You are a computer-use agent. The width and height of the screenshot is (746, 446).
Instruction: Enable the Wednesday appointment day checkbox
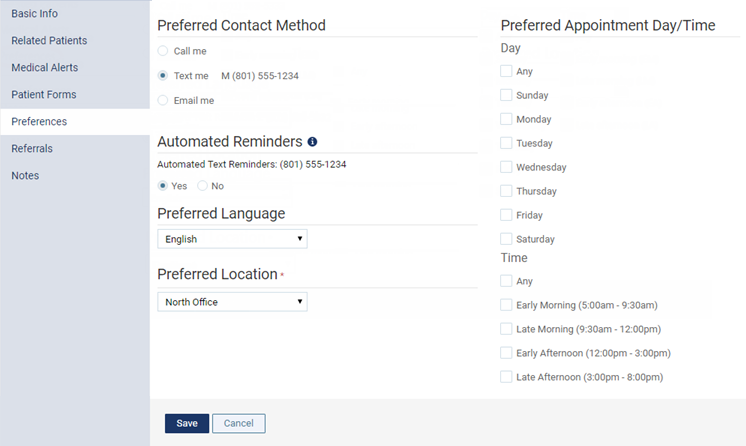(x=506, y=167)
